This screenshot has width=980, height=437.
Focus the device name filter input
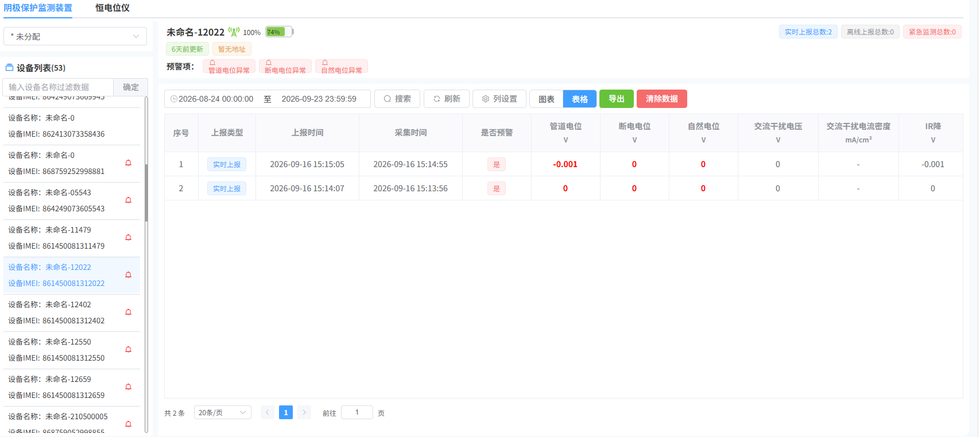[58, 87]
